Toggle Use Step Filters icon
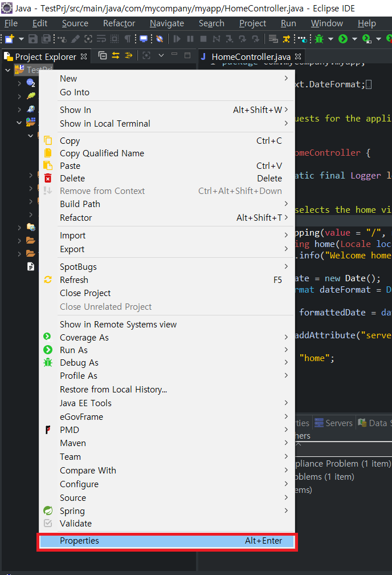 tap(286, 39)
